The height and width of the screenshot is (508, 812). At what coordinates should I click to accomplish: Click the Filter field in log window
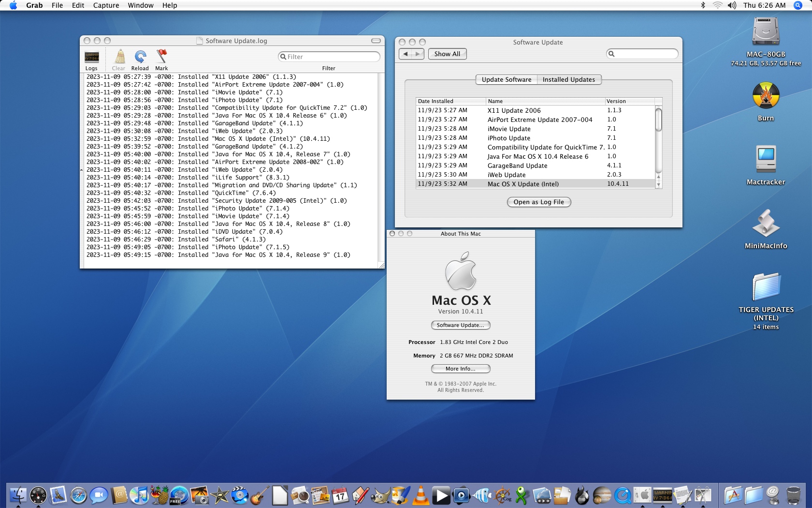point(329,57)
